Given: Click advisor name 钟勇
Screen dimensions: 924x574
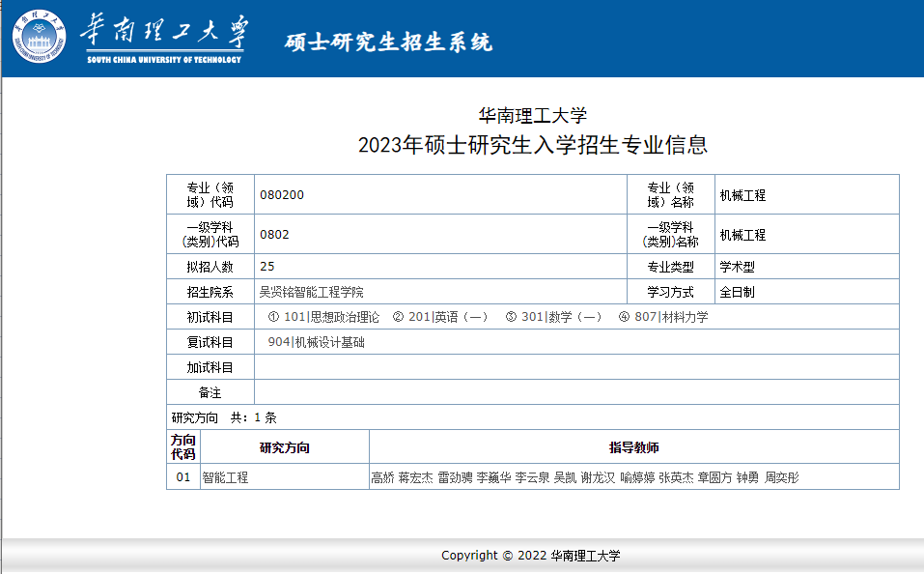Looking at the screenshot, I should pos(748,477).
